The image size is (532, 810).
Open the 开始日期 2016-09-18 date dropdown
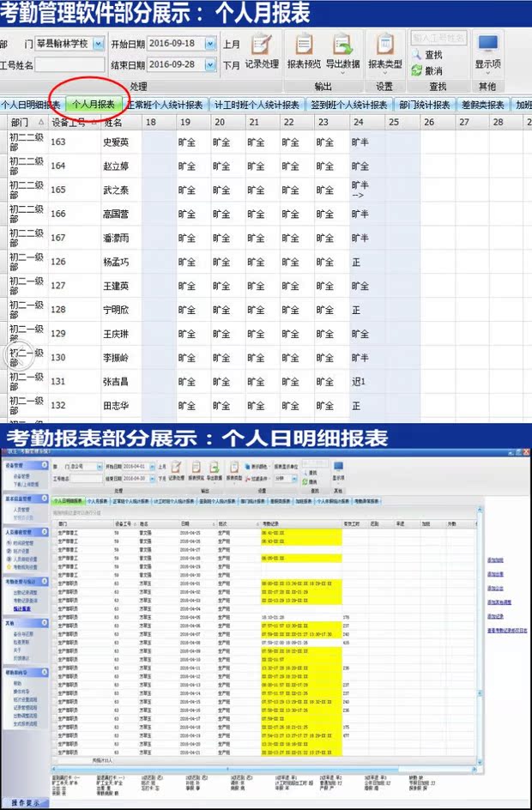pos(209,44)
